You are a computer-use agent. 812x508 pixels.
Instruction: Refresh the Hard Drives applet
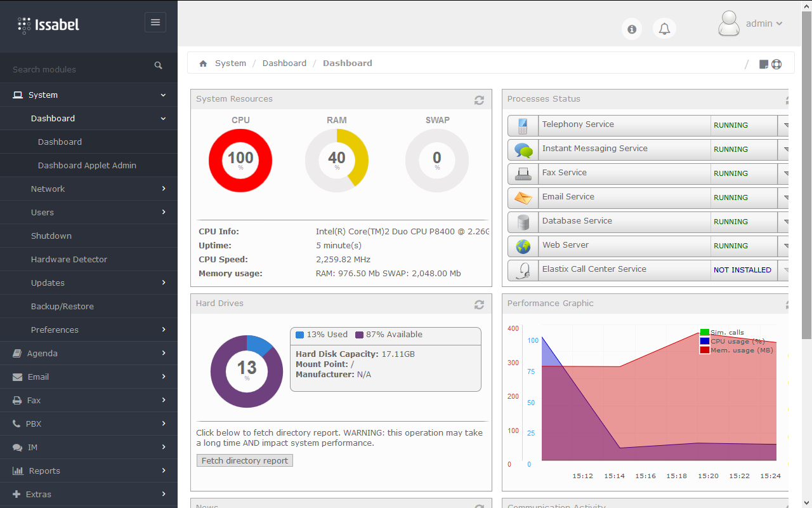(x=479, y=305)
